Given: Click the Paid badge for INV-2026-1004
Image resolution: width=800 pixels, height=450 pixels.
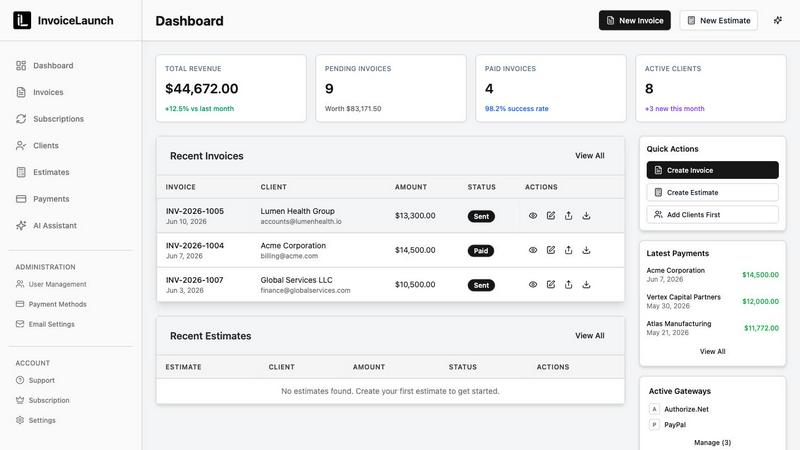Looking at the screenshot, I should (x=481, y=251).
